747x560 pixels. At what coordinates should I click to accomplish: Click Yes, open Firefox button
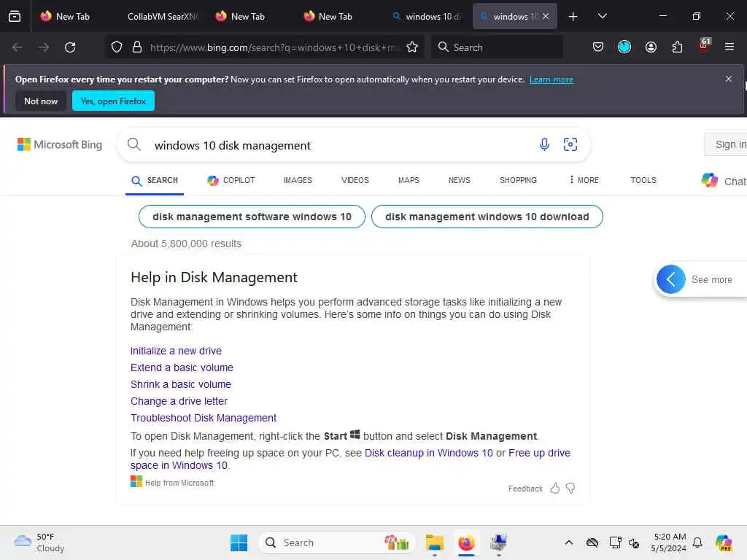click(x=113, y=101)
